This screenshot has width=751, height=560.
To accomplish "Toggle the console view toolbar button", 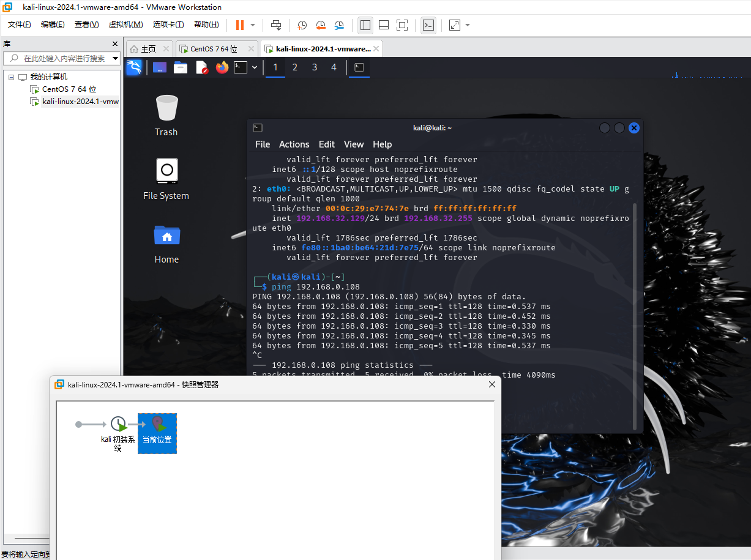I will pos(429,25).
